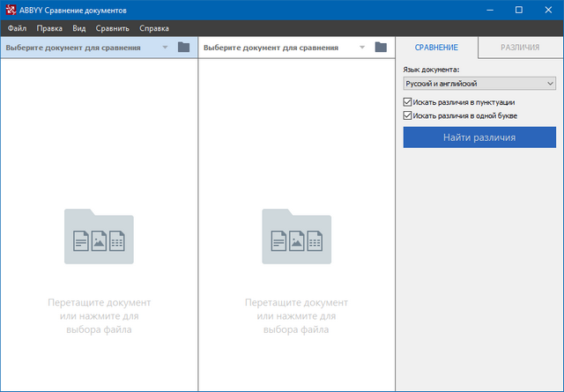Open document language combo box

479,83
